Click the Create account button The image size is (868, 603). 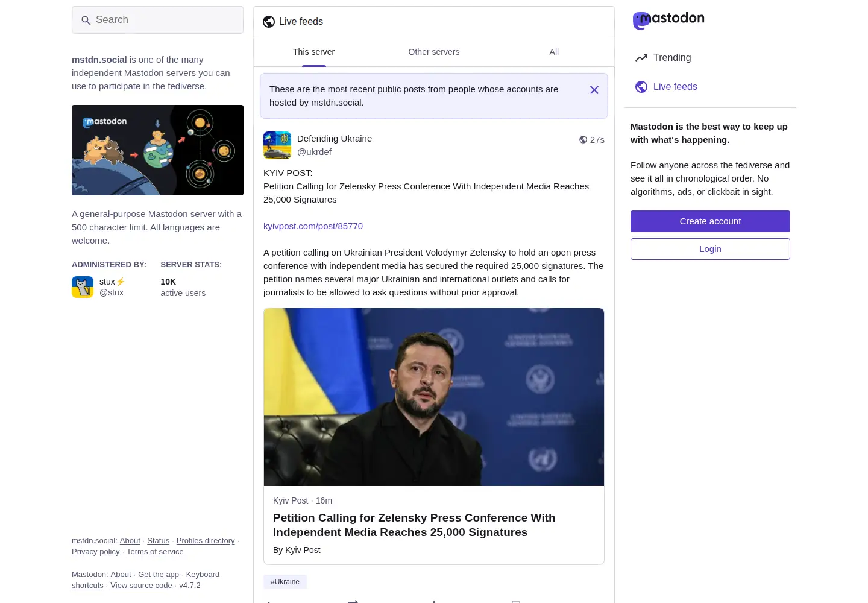point(710,221)
